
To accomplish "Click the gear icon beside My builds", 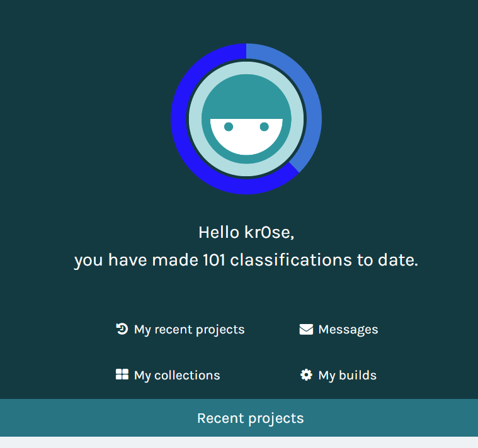I will 306,375.
